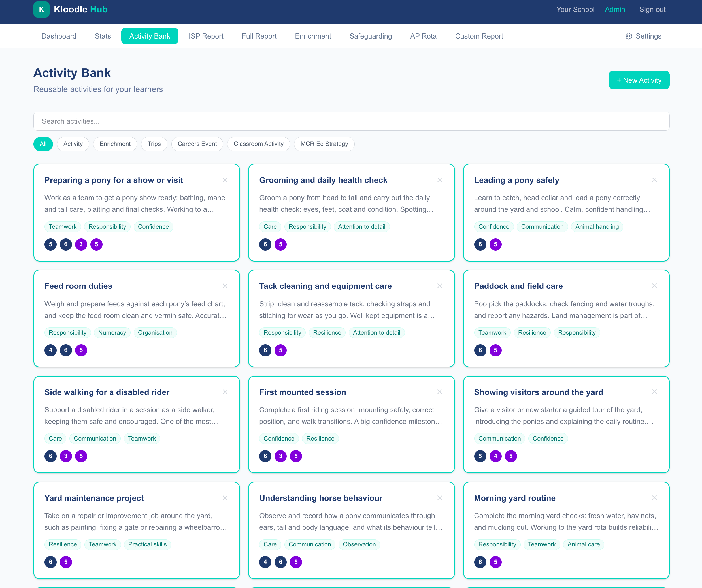The width and height of the screenshot is (702, 588).
Task: Open Settings via the gear icon
Action: [x=628, y=36]
